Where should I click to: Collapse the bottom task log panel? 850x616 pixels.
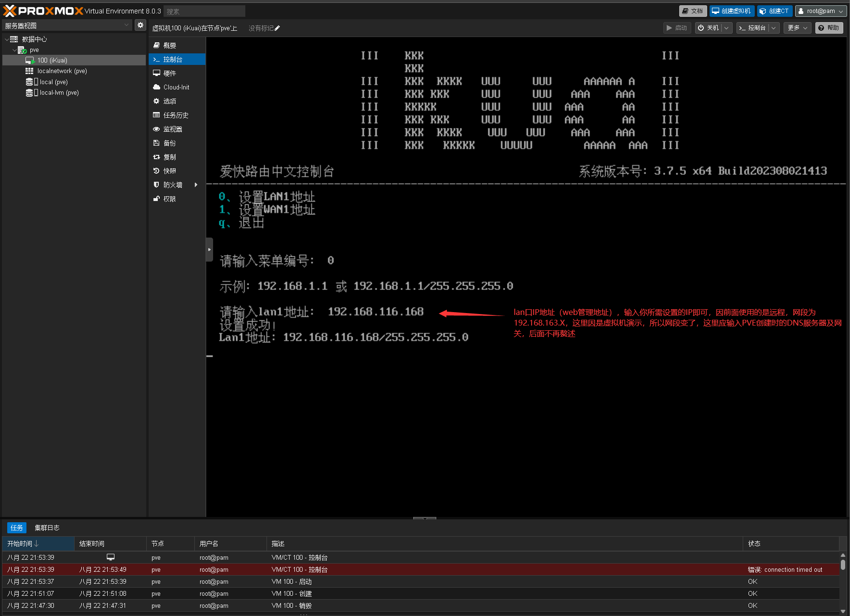424,518
